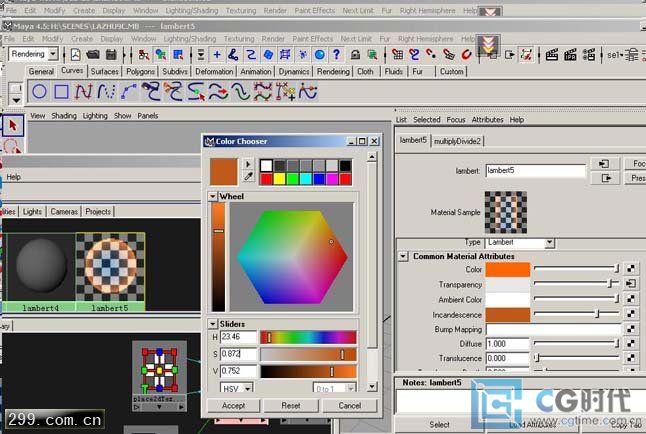Viewport: 646px width, 434px height.
Task: Expand the palette arrow beside the color preview
Action: tap(248, 164)
